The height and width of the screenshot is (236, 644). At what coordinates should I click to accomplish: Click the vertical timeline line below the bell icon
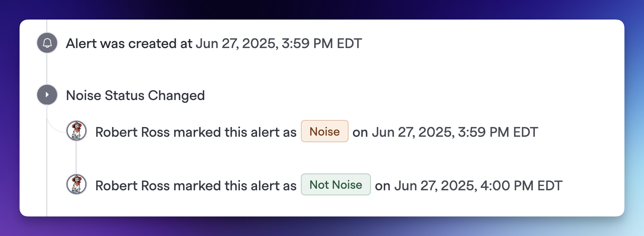(x=47, y=69)
